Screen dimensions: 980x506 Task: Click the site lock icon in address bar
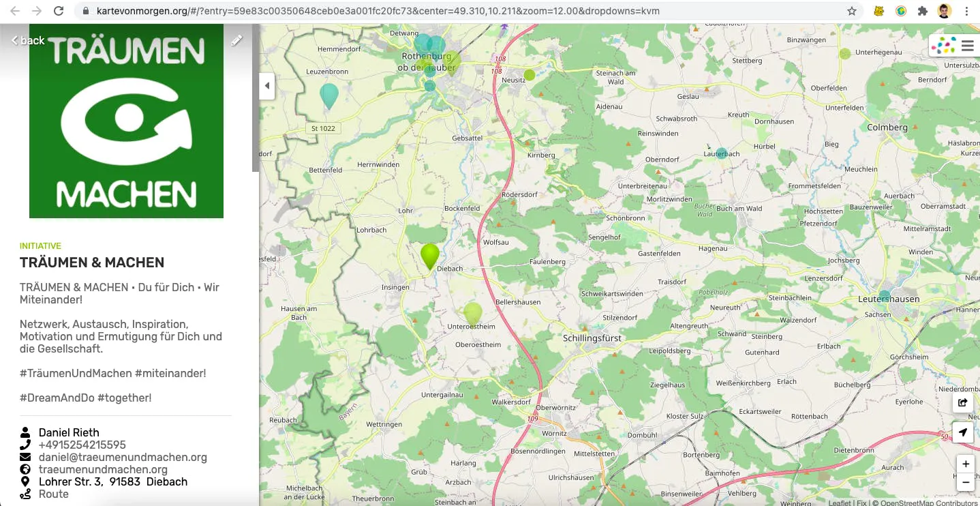(85, 12)
